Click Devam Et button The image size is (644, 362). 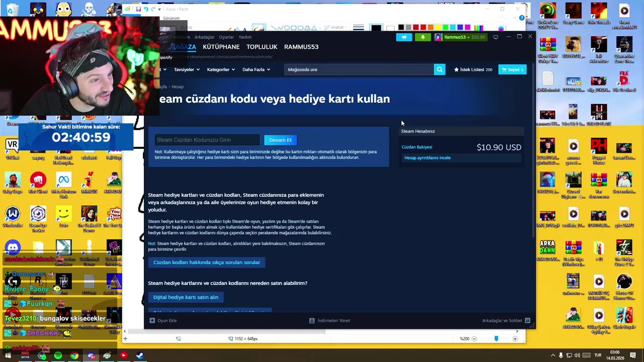[280, 140]
